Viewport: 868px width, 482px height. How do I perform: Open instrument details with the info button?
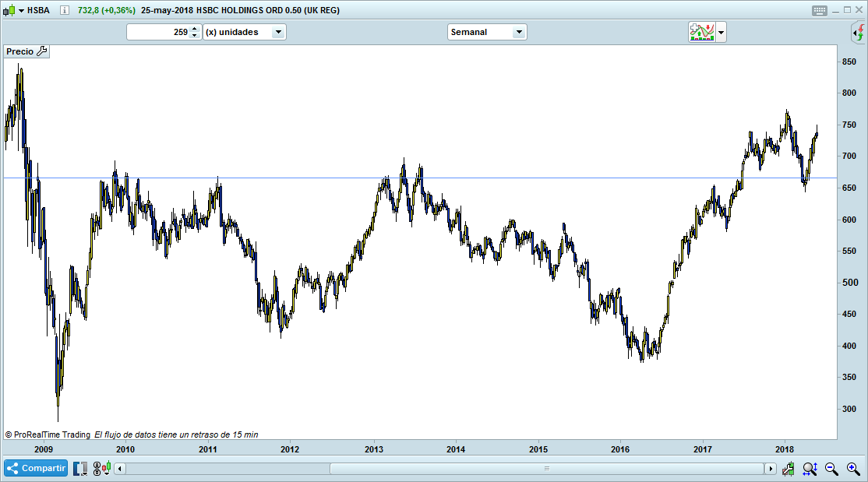pos(65,10)
